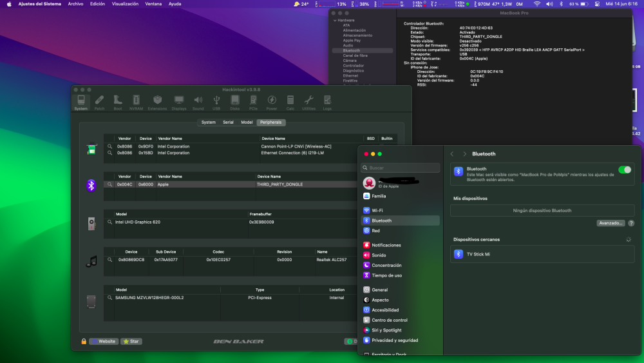The image size is (644, 363).
Task: Switch to the Model tab in Hackintool
Action: coord(247,123)
